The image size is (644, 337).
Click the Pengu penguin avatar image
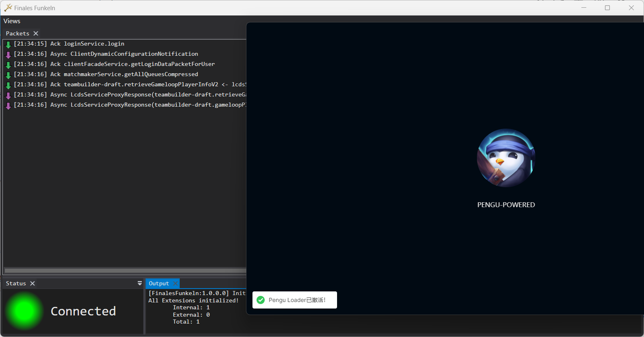(x=506, y=158)
